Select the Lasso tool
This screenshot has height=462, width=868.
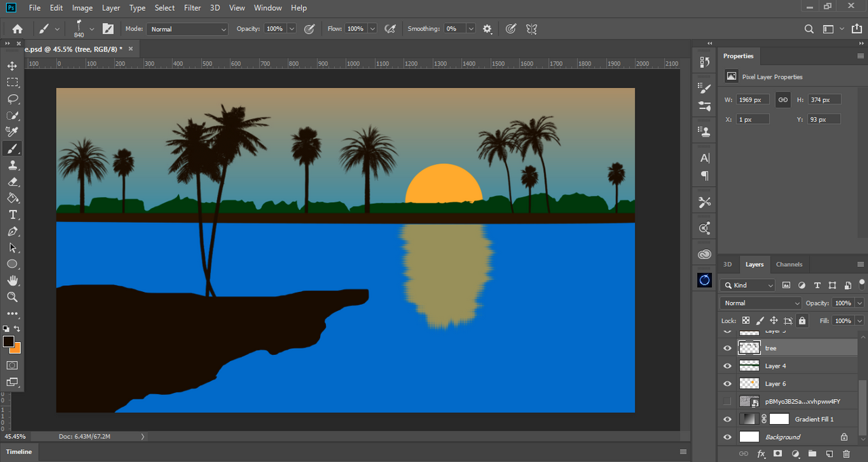[x=12, y=99]
